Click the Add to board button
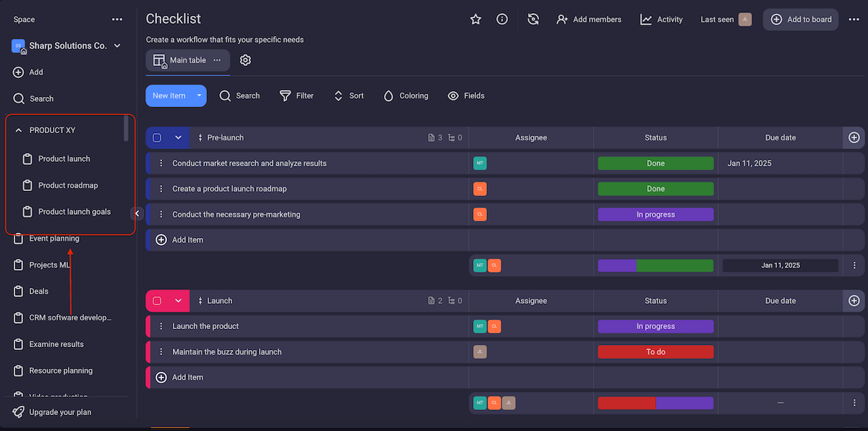868x431 pixels. point(800,20)
